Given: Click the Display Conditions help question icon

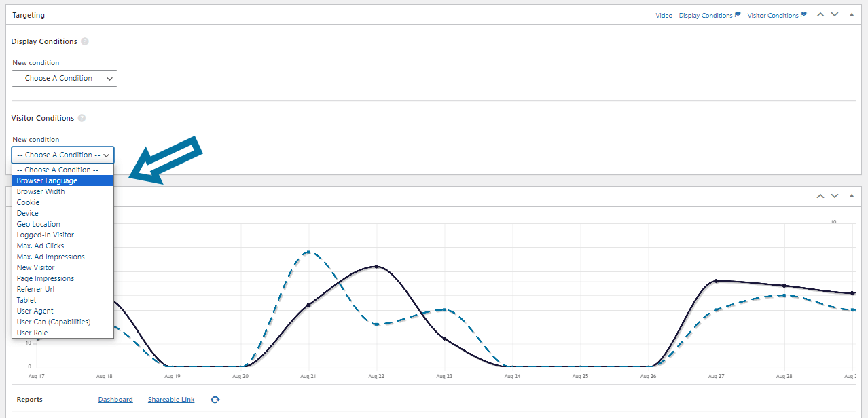Looking at the screenshot, I should click(85, 41).
